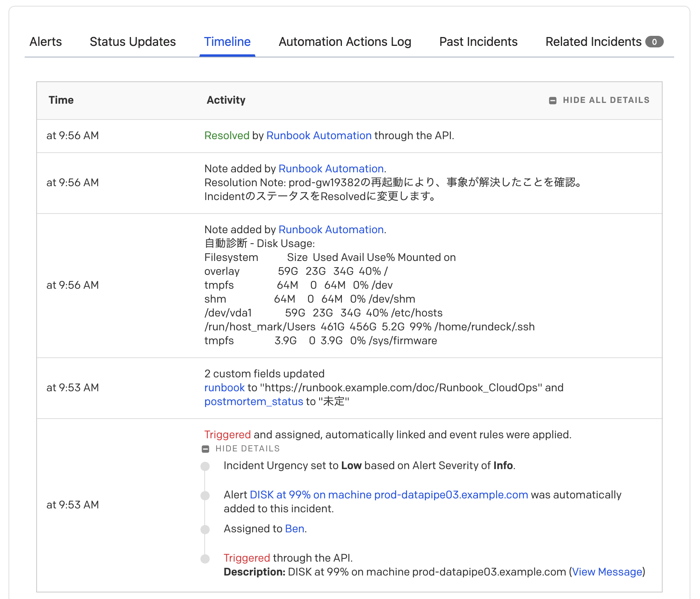Open Runbook Automation link above the Resolution Note
The height and width of the screenshot is (599, 700).
point(331,169)
